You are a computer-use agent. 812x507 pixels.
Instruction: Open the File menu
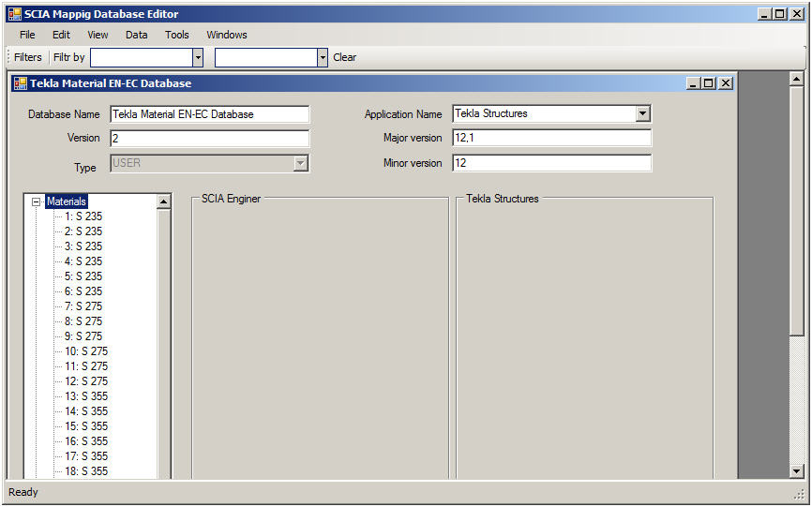[27, 35]
